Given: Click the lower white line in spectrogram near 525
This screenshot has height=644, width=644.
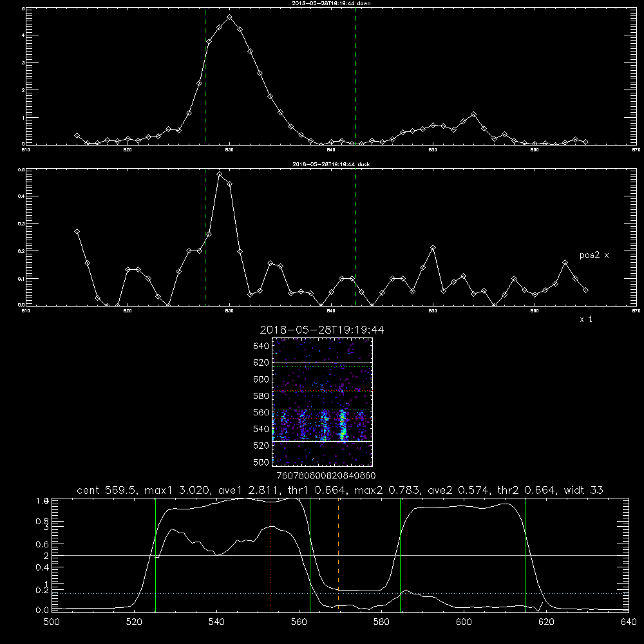Looking at the screenshot, I should (322, 442).
